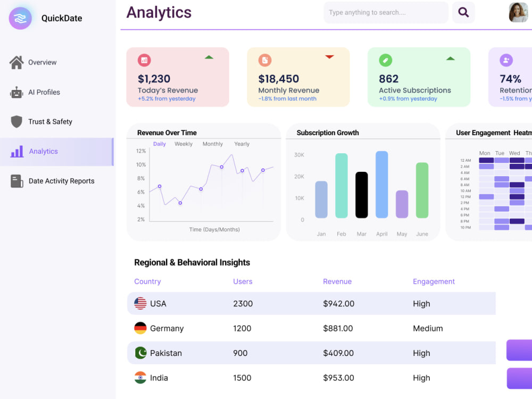532x399 pixels.
Task: Sort by the Users column header
Action: pyautogui.click(x=243, y=281)
